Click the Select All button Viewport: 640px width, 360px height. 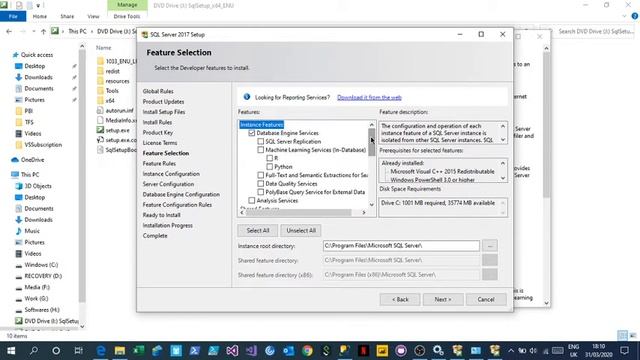pos(258,230)
